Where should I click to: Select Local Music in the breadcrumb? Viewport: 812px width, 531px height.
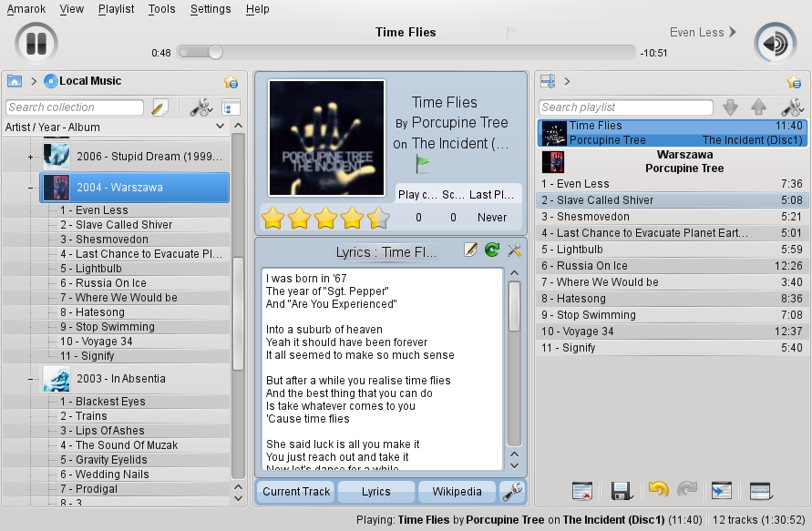point(83,81)
